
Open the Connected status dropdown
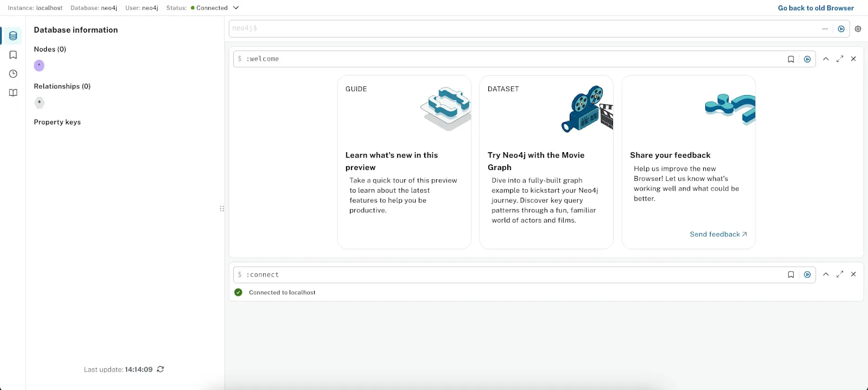(x=215, y=8)
